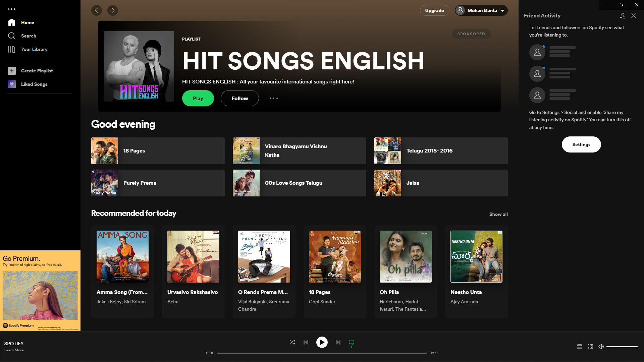Image resolution: width=644 pixels, height=362 pixels.
Task: Mute the volume speaker icon
Action: tap(601, 347)
